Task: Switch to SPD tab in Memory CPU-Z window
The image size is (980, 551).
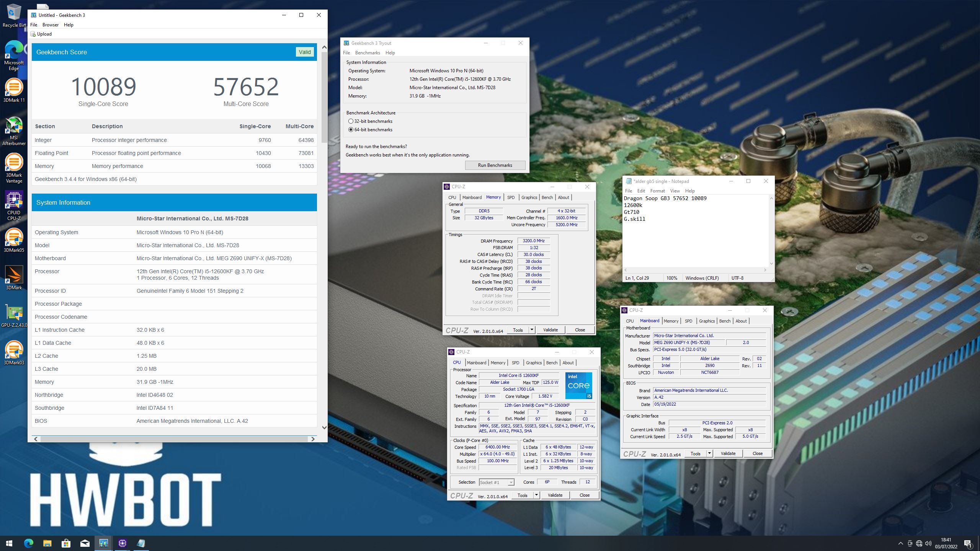Action: tap(511, 197)
